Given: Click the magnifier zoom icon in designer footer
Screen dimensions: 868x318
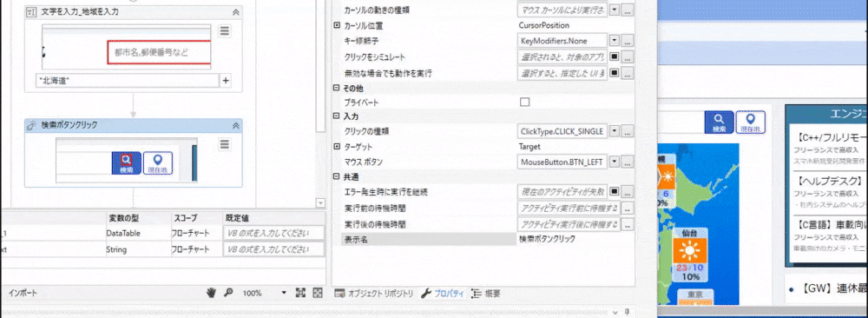Looking at the screenshot, I should pyautogui.click(x=227, y=293).
